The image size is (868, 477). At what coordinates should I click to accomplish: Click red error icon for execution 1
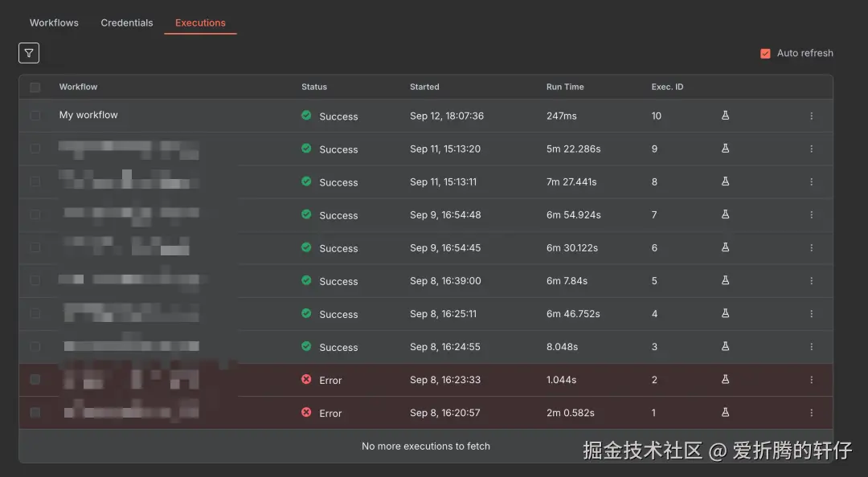tap(306, 413)
